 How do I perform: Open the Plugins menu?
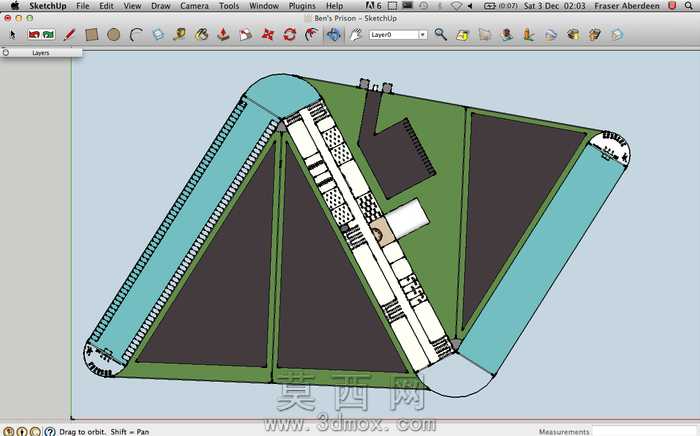(x=302, y=6)
